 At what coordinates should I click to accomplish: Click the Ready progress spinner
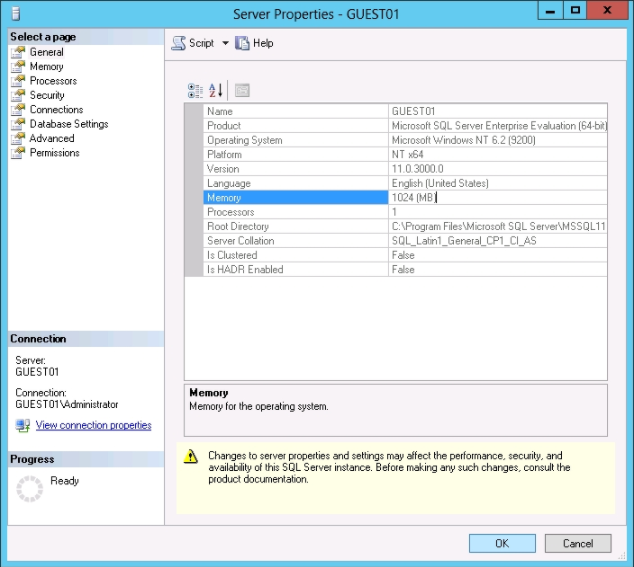click(x=30, y=489)
